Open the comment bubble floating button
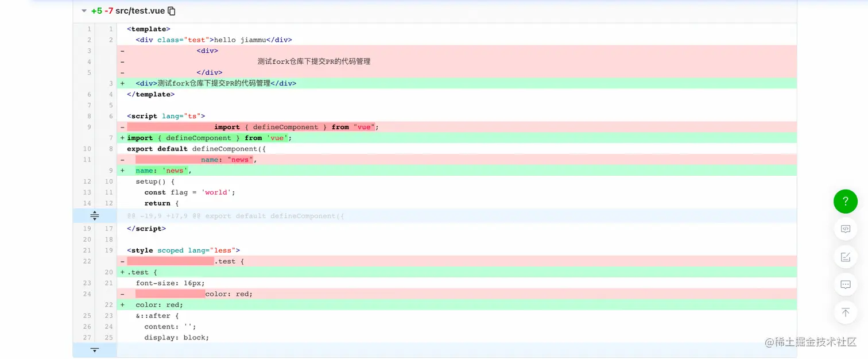This screenshot has width=868, height=359. 845,284
